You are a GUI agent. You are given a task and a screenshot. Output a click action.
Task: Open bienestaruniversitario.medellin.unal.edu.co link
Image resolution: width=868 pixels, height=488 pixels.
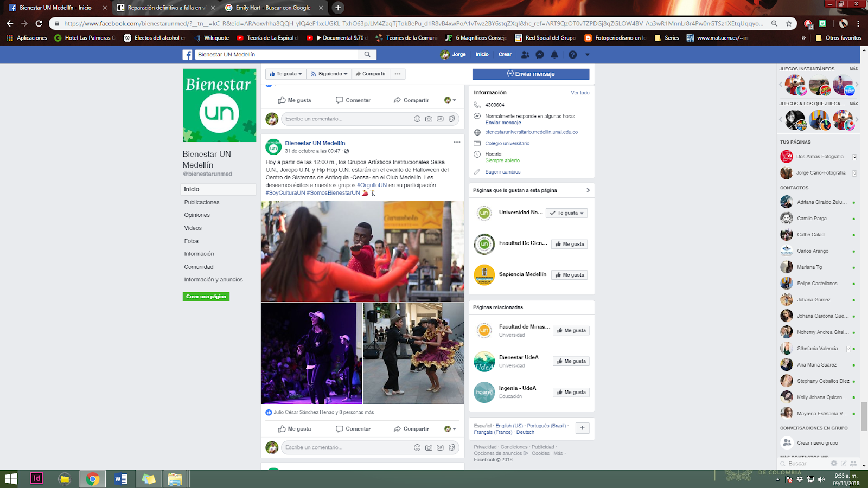pyautogui.click(x=531, y=132)
